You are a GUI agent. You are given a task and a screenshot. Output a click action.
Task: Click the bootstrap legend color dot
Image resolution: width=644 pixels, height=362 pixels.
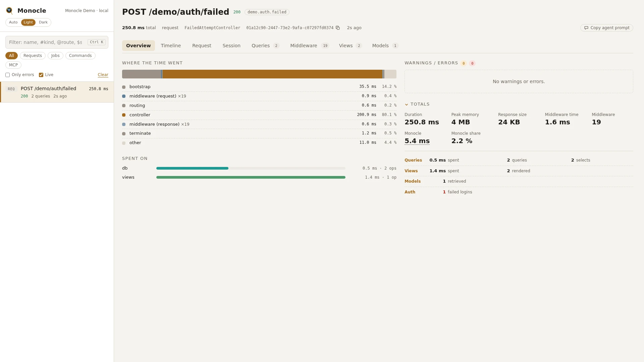pos(124,87)
